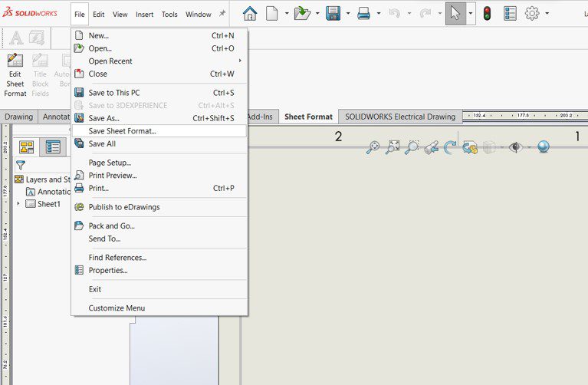Open the Save dropdown arrow in toolbar
Viewport: 588px width, 385px height.
point(347,14)
